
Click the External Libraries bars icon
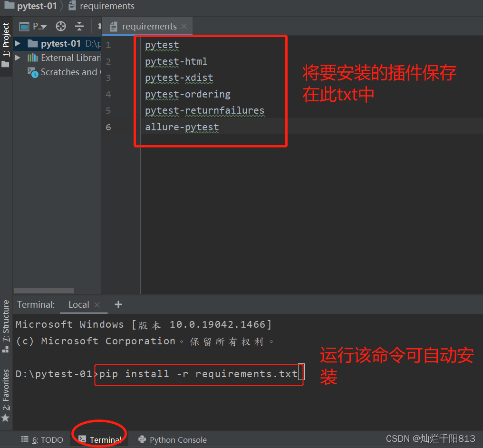[x=33, y=58]
